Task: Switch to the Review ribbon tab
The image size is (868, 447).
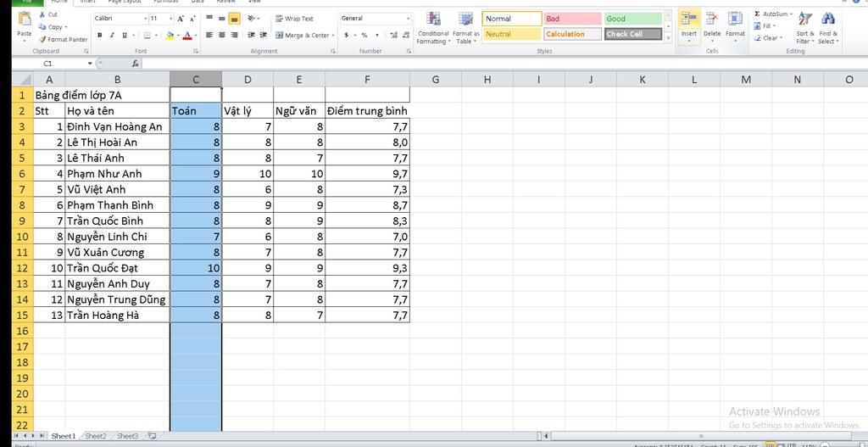Action: (225, 2)
